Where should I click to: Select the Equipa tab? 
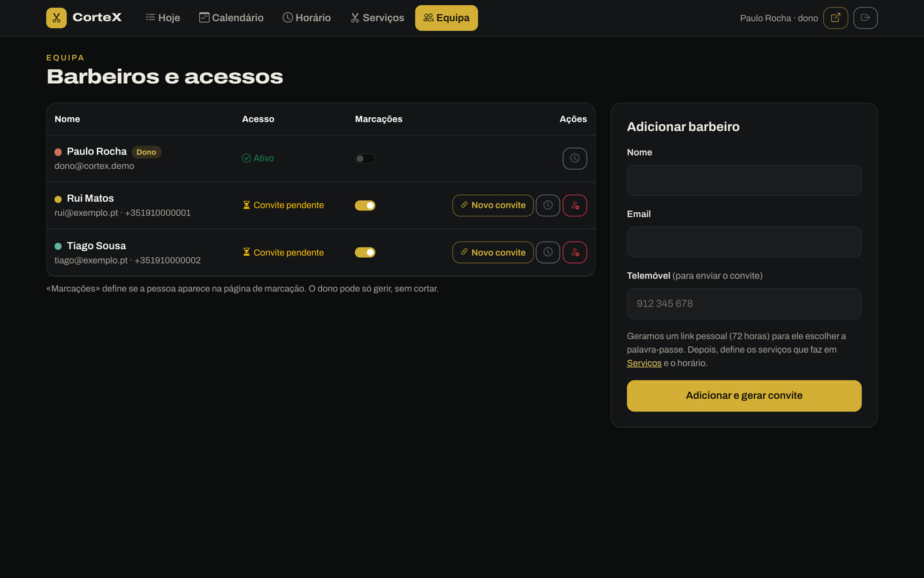[x=446, y=18]
